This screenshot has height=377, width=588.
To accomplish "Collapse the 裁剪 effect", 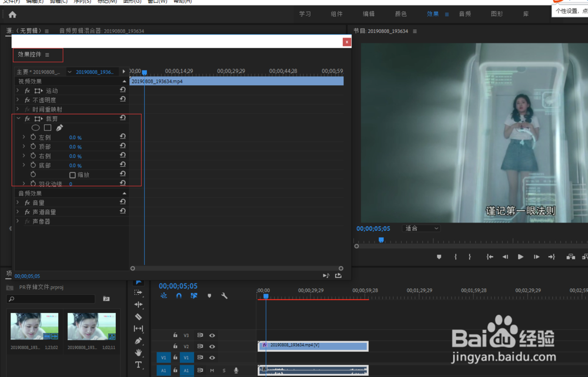I will (x=18, y=118).
